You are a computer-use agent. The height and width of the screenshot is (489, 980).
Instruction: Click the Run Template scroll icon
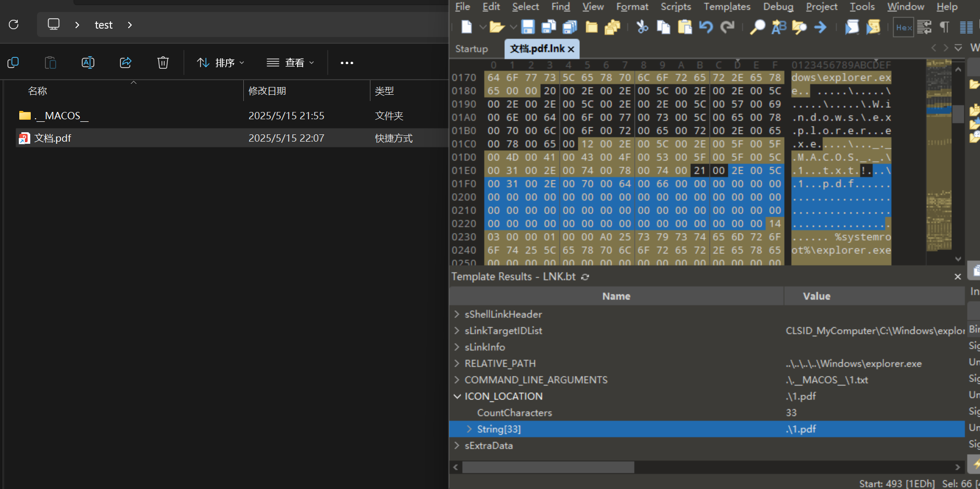click(x=873, y=27)
